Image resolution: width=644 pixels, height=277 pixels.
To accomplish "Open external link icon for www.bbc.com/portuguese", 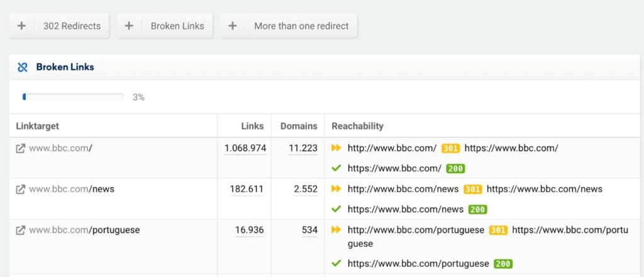I will click(x=21, y=230).
